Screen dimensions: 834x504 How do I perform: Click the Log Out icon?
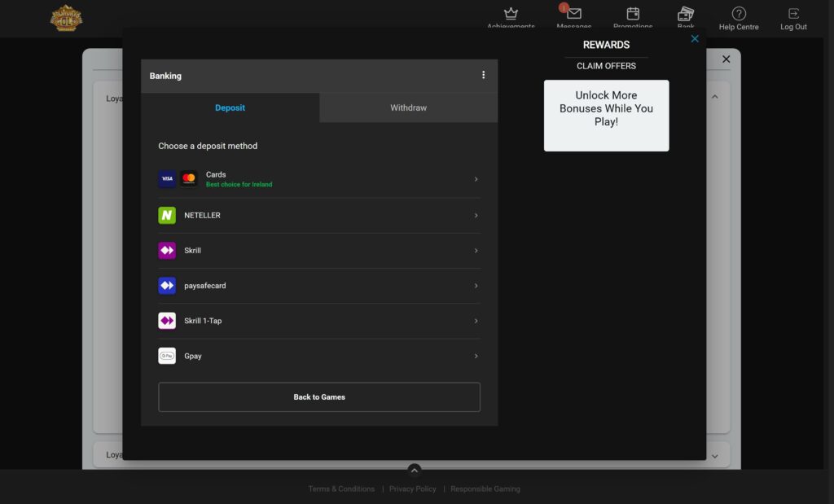pyautogui.click(x=793, y=14)
